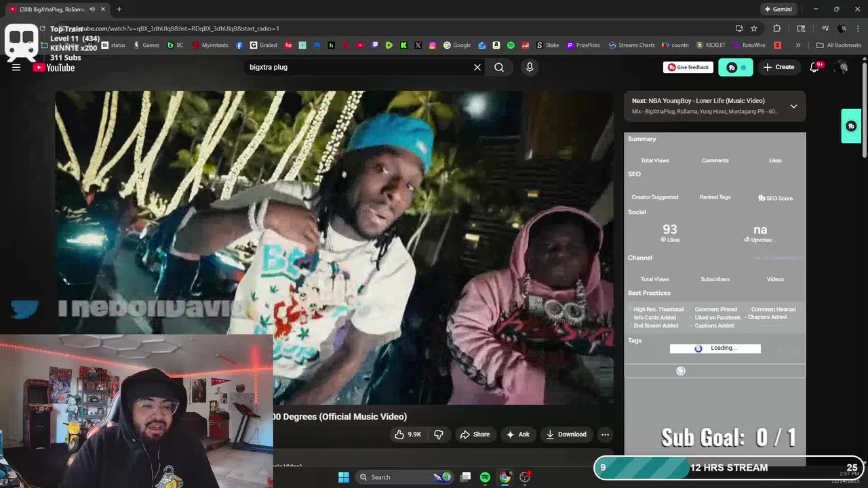This screenshot has width=868, height=488.
Task: Click the Comment Pinned best practice
Action: (x=715, y=309)
